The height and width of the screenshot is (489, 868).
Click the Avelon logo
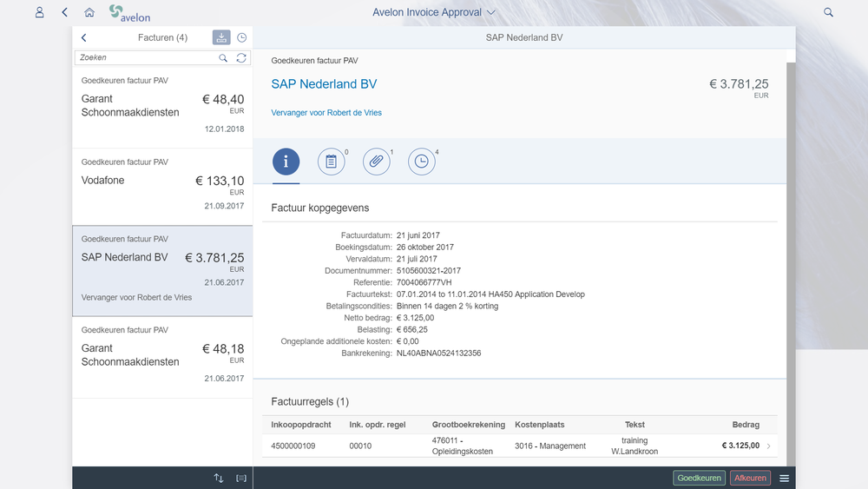point(129,13)
